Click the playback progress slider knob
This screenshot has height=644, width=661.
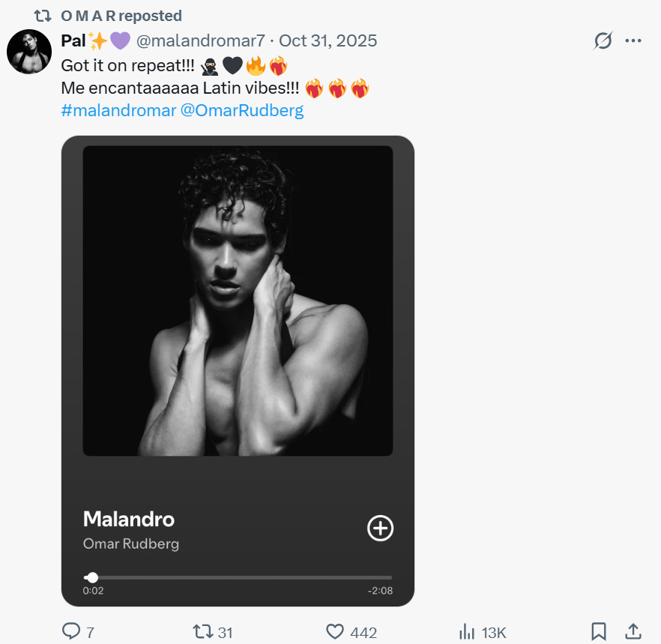tap(92, 577)
